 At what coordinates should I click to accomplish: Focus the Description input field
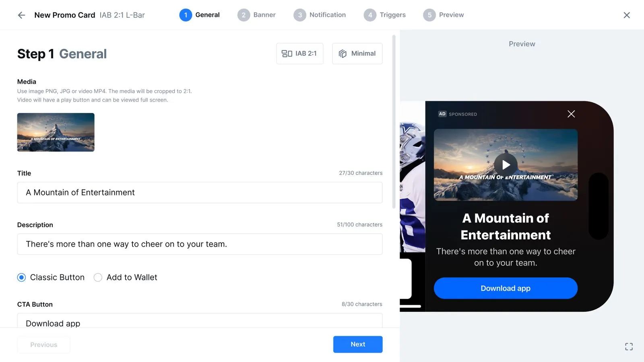[200, 244]
